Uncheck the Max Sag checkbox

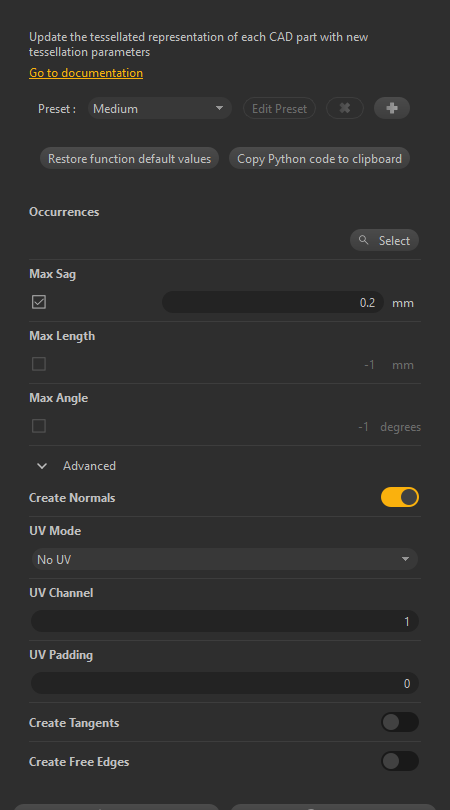[x=39, y=302]
